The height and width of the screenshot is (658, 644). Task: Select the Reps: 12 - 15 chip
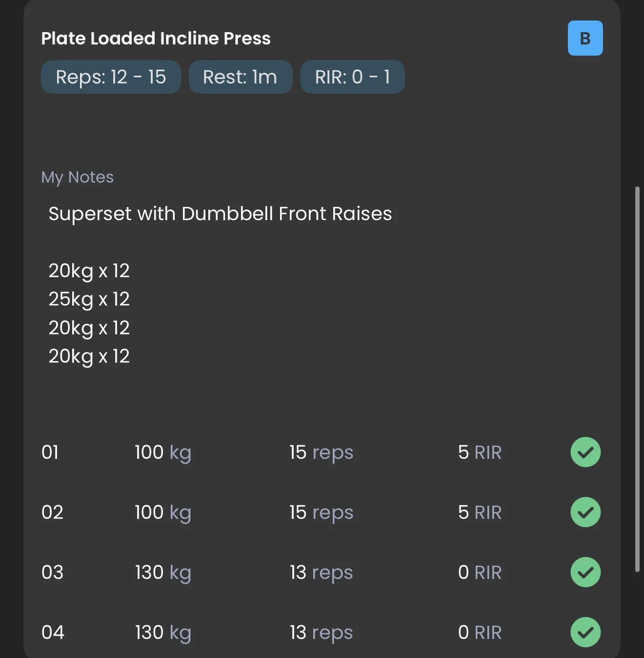point(111,77)
